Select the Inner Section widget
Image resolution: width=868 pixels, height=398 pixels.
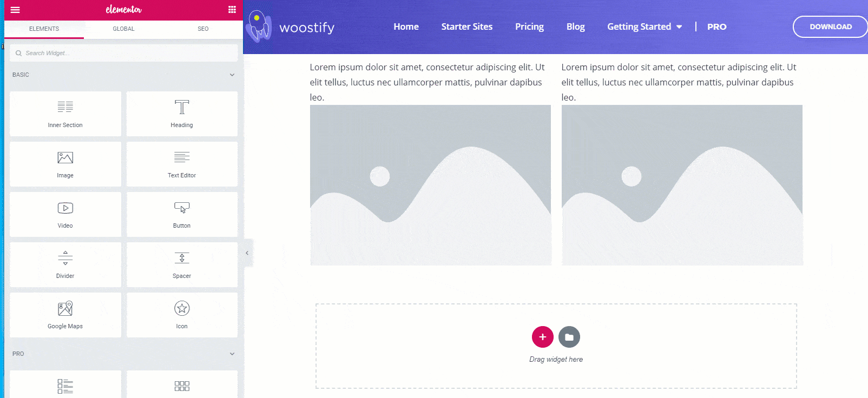tap(65, 114)
